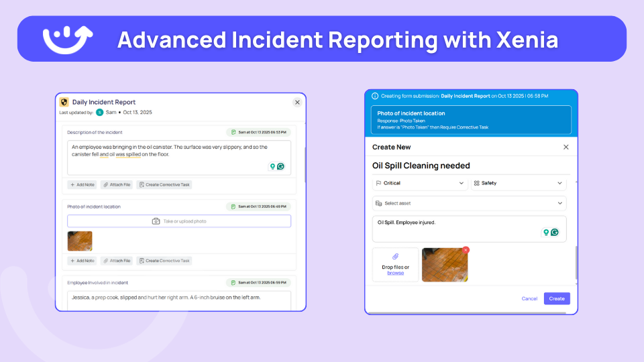This screenshot has height=362, width=644.
Task: Click the asset icon beside Select asset
Action: click(378, 203)
